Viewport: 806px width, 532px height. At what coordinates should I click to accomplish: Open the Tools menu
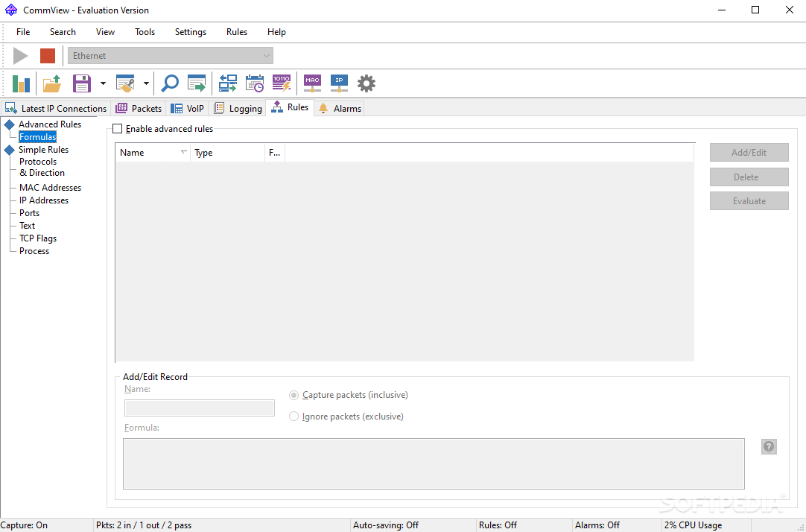point(145,32)
